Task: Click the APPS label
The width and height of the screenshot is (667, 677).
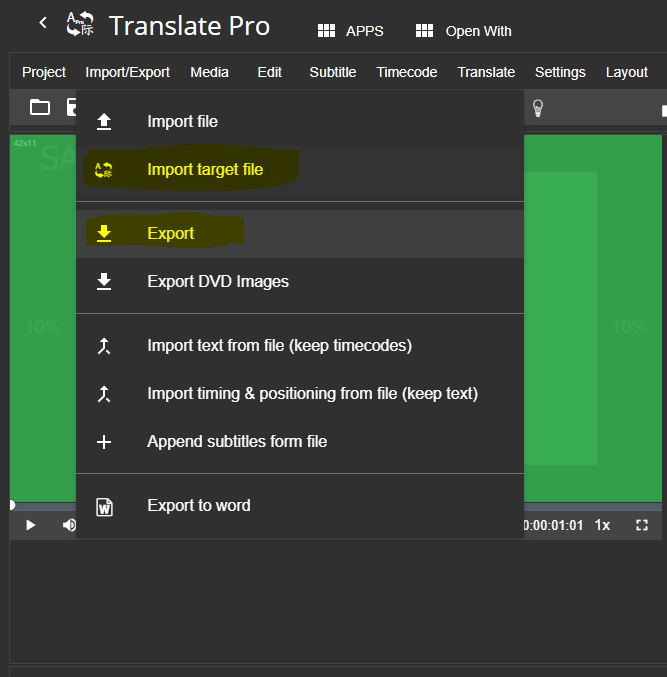Action: pyautogui.click(x=364, y=31)
